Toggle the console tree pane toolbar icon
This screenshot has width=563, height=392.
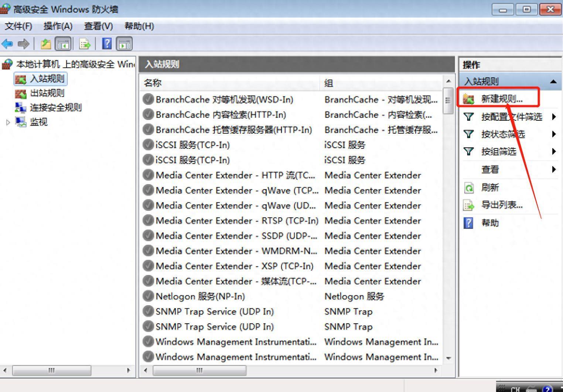pos(63,44)
